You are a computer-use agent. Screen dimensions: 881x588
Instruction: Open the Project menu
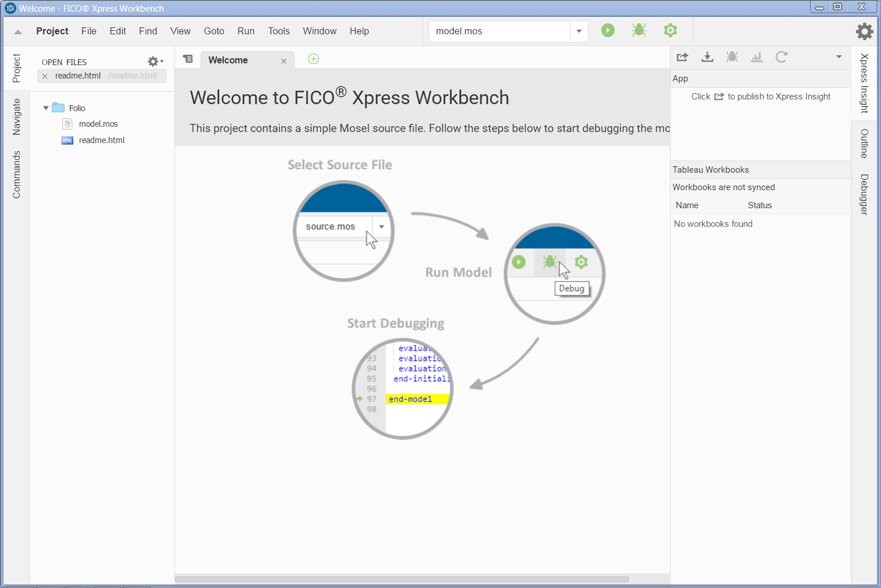point(52,31)
